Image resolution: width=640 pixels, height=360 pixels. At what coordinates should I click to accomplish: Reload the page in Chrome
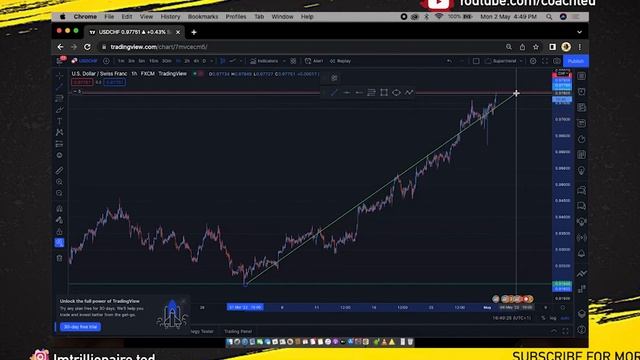click(x=87, y=47)
